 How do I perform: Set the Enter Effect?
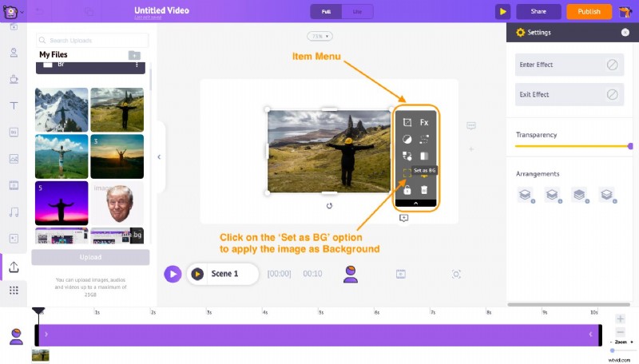[x=570, y=65]
